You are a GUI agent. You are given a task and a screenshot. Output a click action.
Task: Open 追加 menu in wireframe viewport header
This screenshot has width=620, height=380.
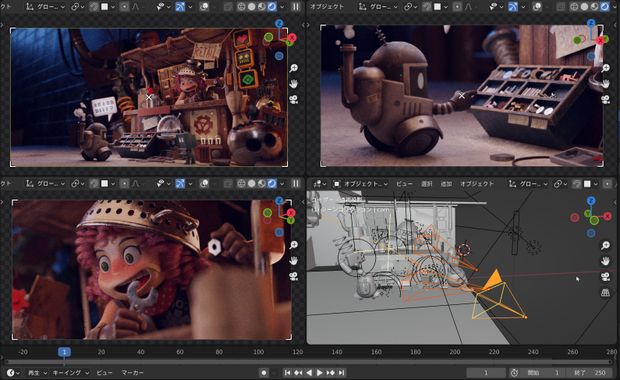[446, 183]
